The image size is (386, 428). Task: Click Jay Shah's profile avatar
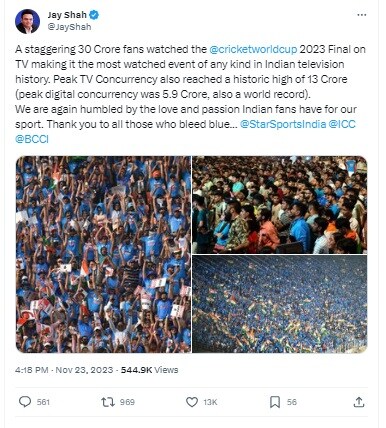pyautogui.click(x=27, y=21)
